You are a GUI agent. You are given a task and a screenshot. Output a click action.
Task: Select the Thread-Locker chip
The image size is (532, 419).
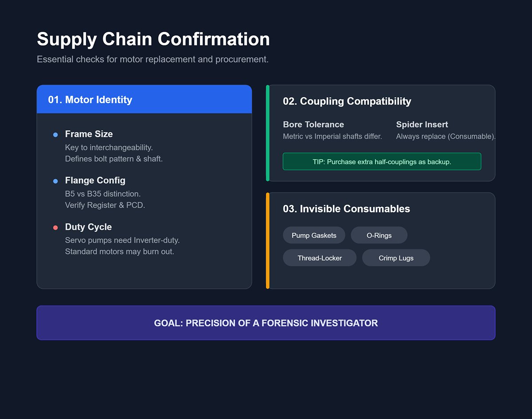click(x=320, y=258)
